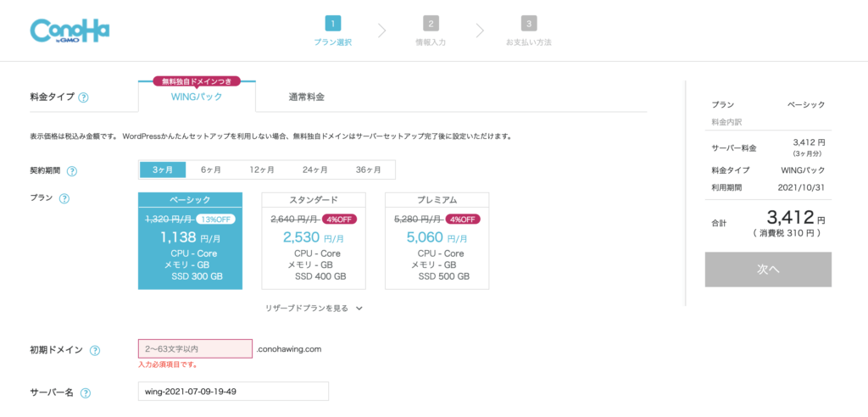Click the 1,138 円/月 price

click(190, 238)
